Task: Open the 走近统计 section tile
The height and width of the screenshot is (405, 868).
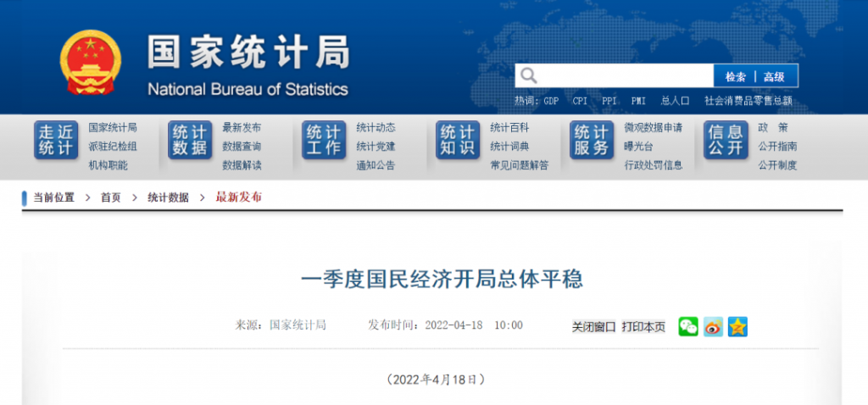Action: (56, 140)
